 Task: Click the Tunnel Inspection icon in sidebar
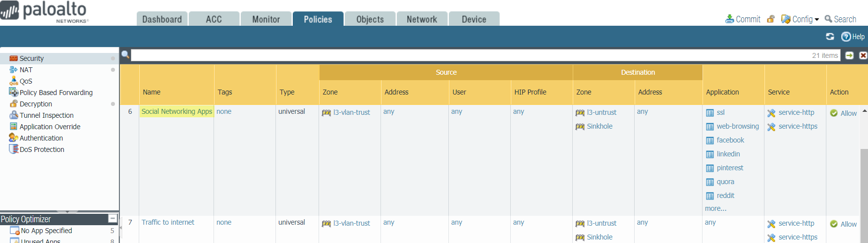point(14,115)
